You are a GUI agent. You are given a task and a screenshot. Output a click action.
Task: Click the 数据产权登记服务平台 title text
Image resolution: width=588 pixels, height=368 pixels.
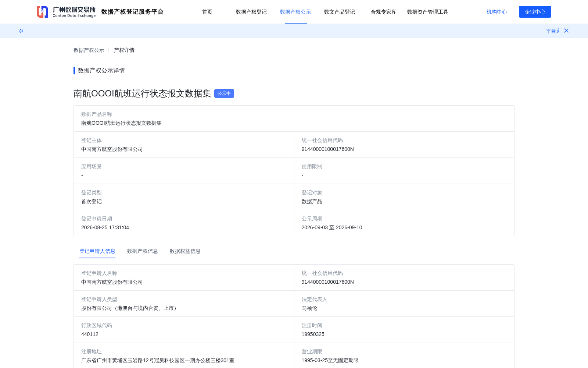[x=132, y=12]
